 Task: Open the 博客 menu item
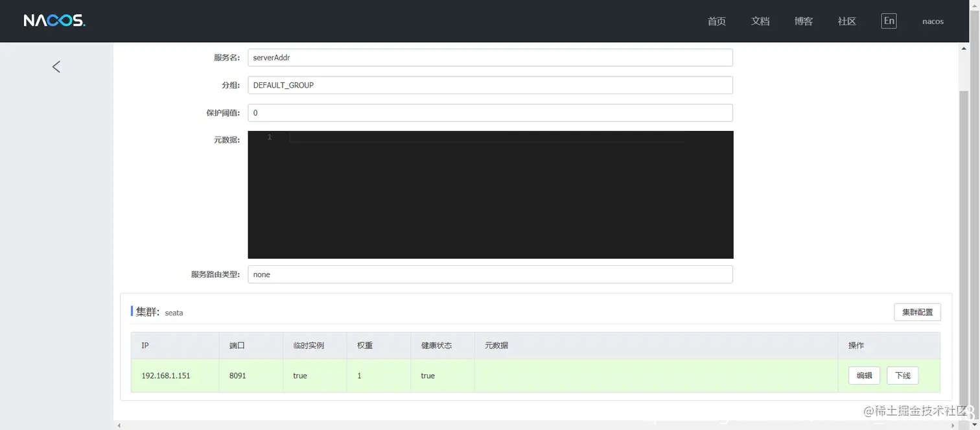(803, 21)
